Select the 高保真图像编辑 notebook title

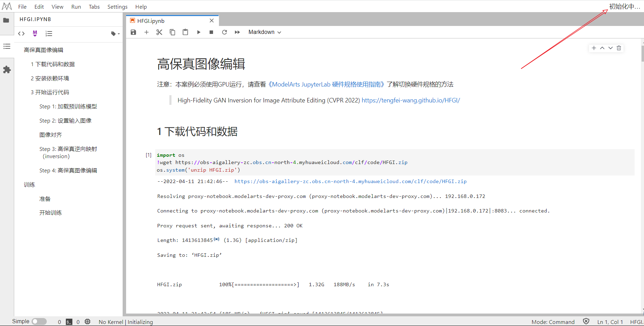tap(201, 64)
